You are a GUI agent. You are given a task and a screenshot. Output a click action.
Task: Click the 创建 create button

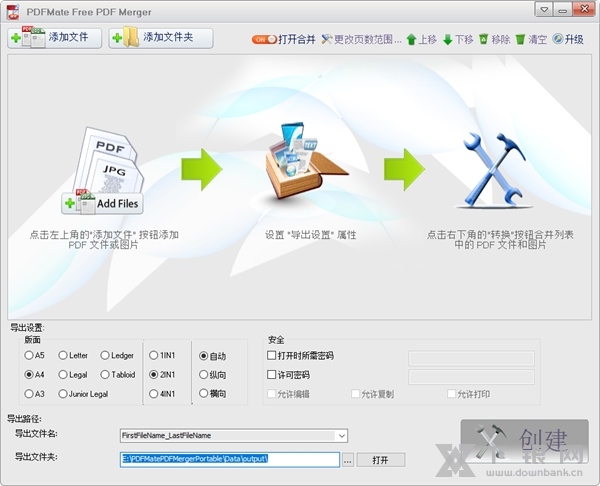(525, 439)
